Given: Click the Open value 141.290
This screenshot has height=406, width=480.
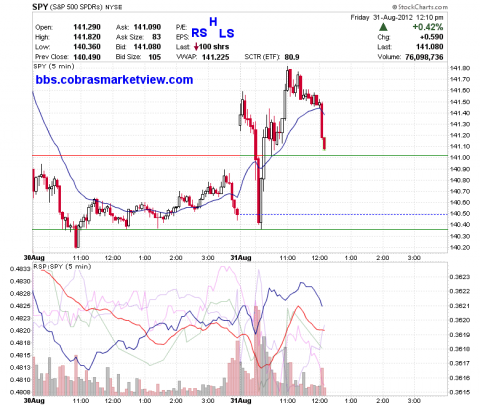Looking at the screenshot, I should tap(87, 27).
